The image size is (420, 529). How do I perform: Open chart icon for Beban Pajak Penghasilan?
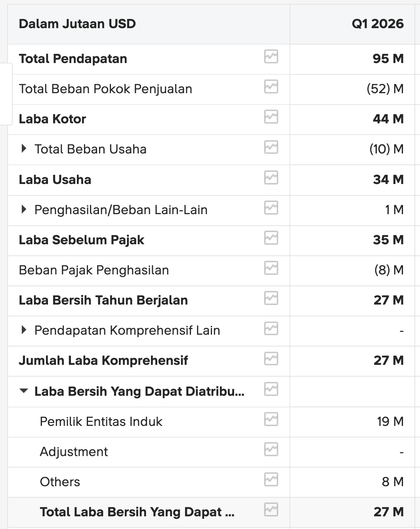[271, 268]
